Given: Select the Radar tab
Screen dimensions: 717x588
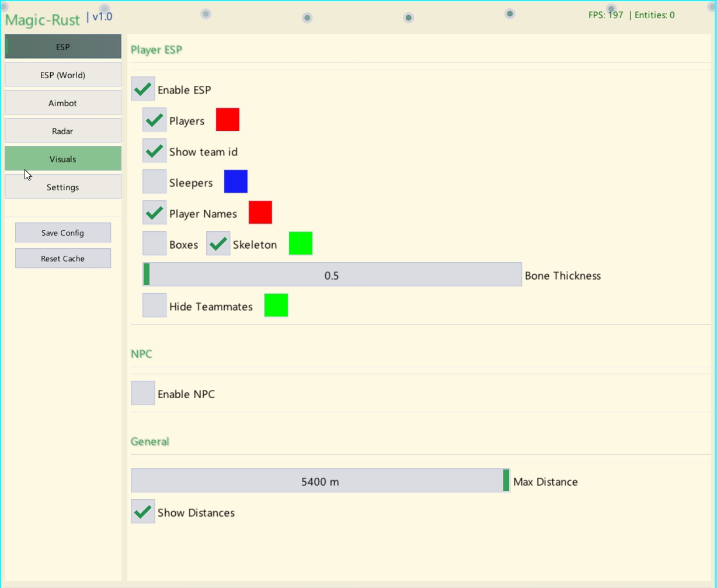Looking at the screenshot, I should point(63,131).
